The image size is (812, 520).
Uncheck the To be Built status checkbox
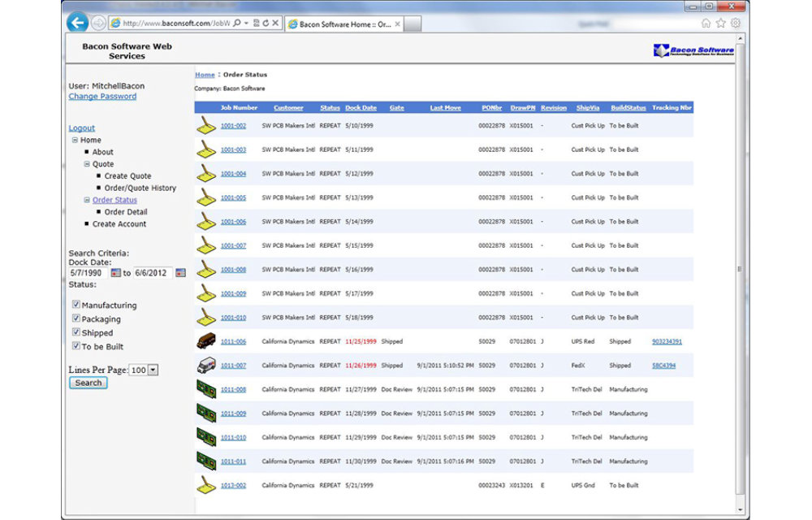(76, 346)
